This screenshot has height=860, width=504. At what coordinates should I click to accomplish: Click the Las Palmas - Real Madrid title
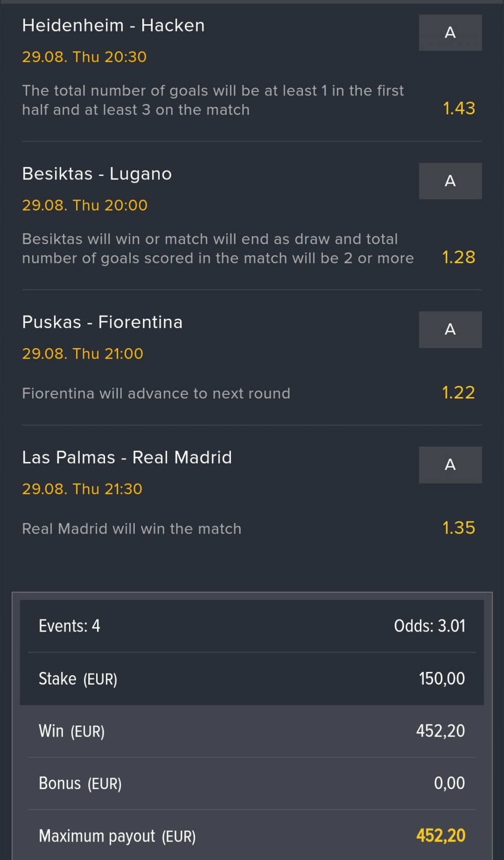127,457
